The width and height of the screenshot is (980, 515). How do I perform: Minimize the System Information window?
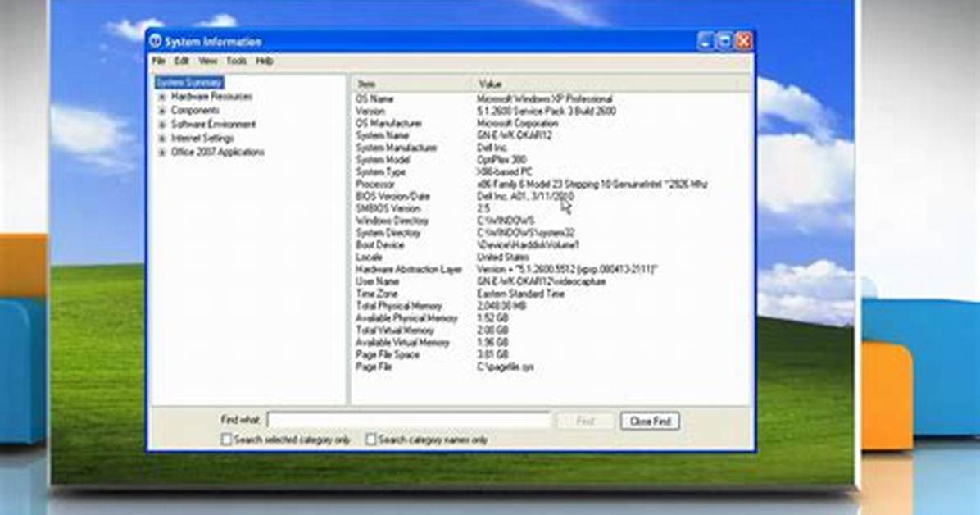tap(705, 41)
